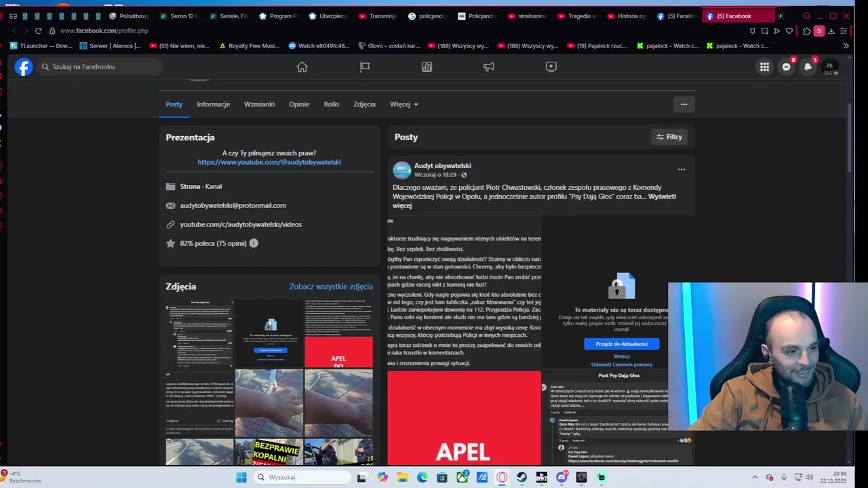Click the Wyszukaj taskbar search box

tap(302, 477)
